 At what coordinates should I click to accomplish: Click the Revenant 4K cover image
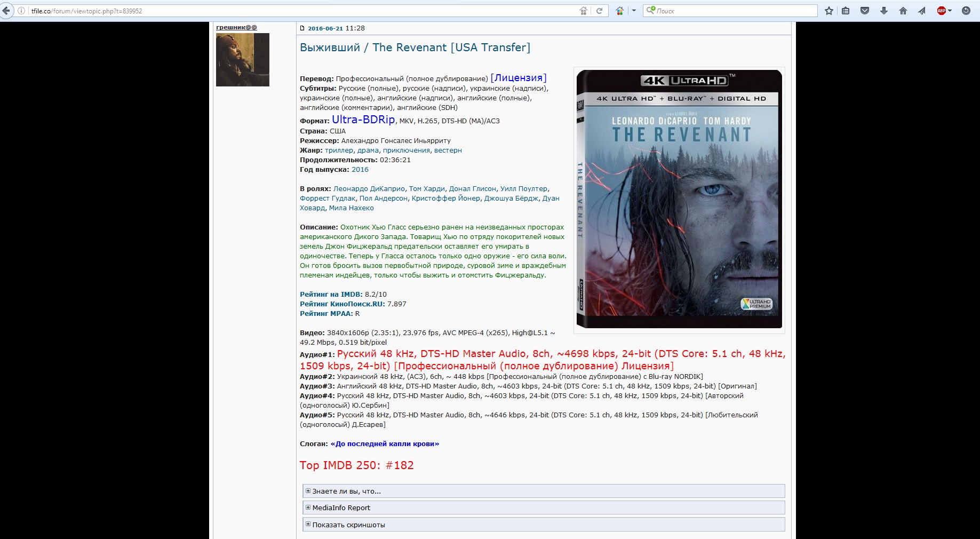coord(679,199)
